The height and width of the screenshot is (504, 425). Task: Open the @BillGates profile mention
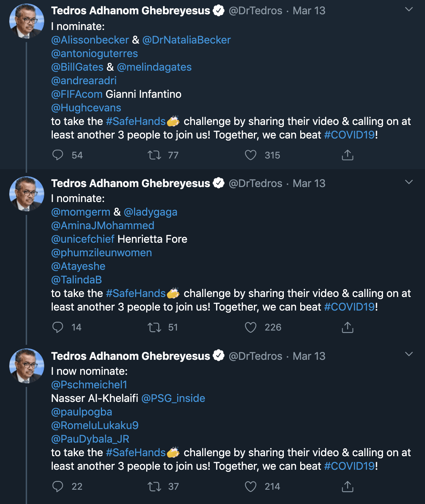click(x=77, y=67)
